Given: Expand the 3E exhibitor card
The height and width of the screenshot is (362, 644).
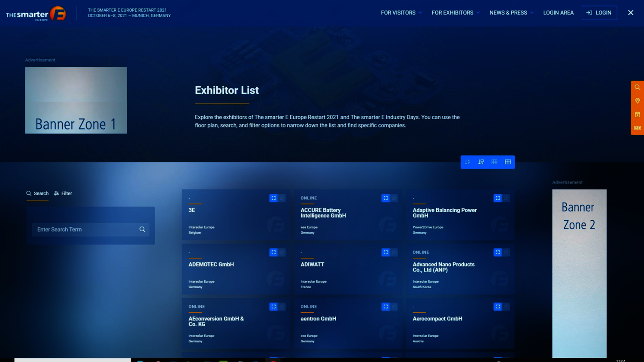Looking at the screenshot, I should (273, 198).
